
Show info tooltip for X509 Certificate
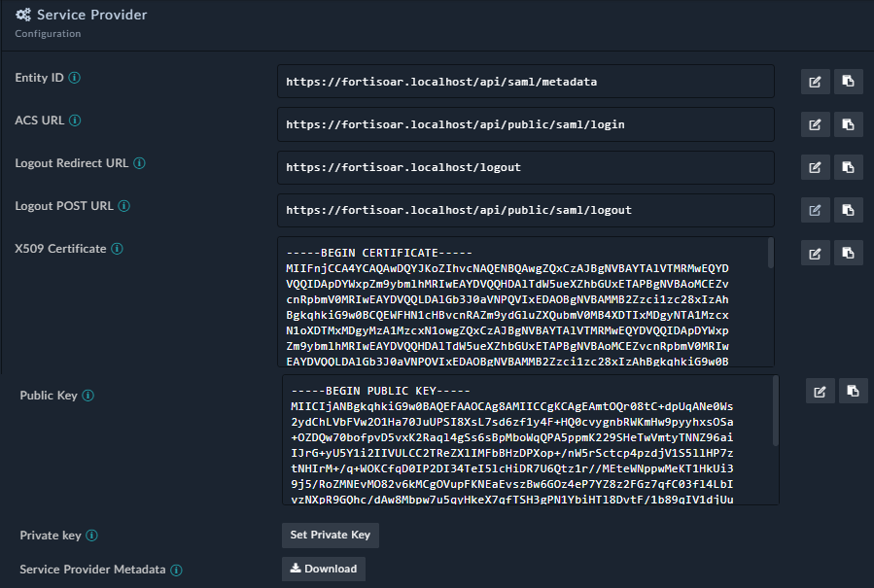pyautogui.click(x=118, y=249)
